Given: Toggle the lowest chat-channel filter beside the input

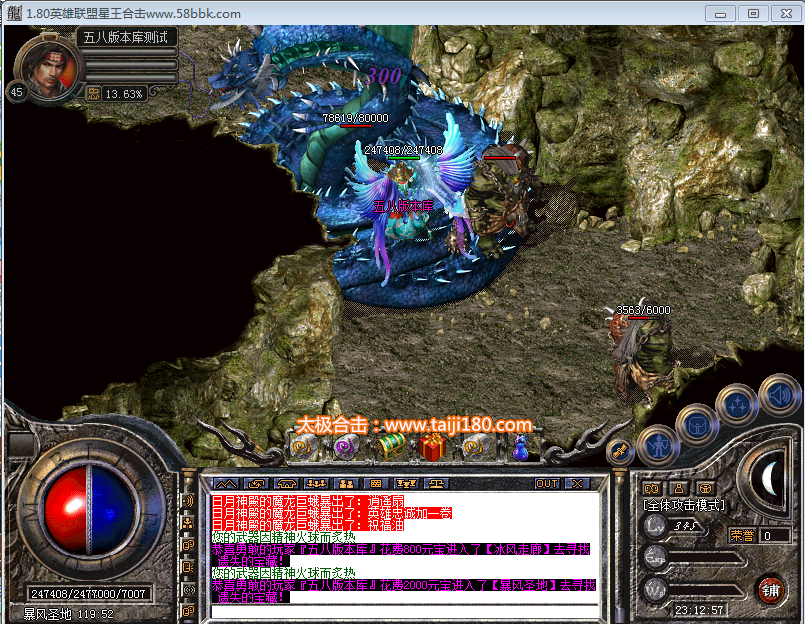Looking at the screenshot, I should pos(188,611).
